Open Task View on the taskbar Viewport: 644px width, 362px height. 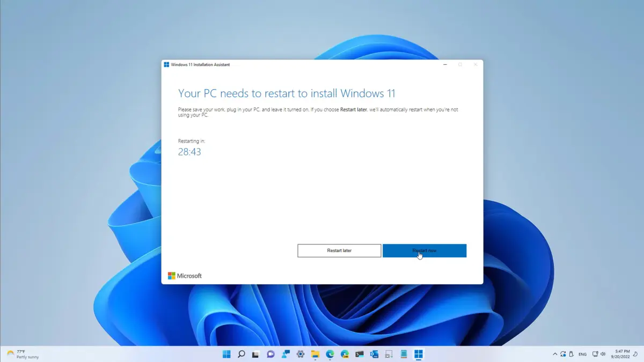[256, 354]
